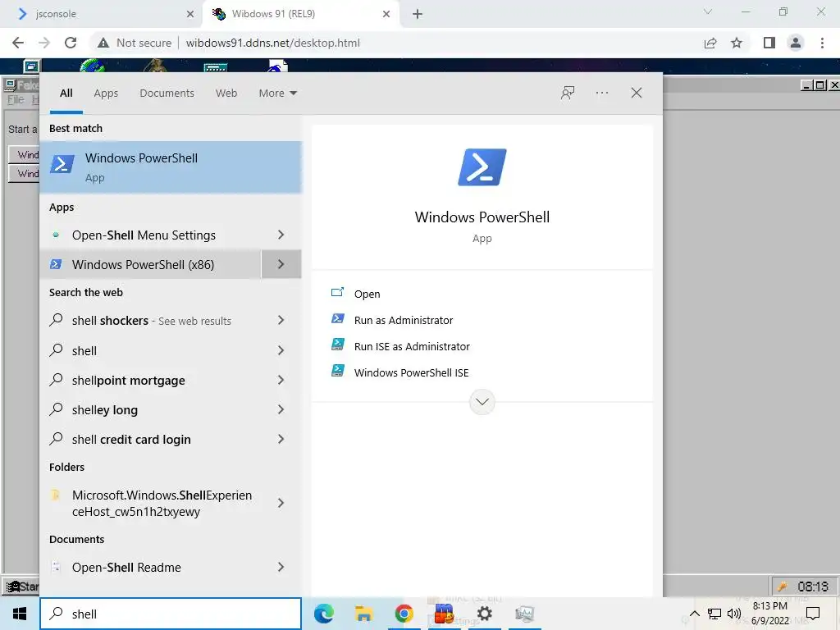Click the emulated 08:13 clock in background window
The width and height of the screenshot is (840, 630).
813,586
